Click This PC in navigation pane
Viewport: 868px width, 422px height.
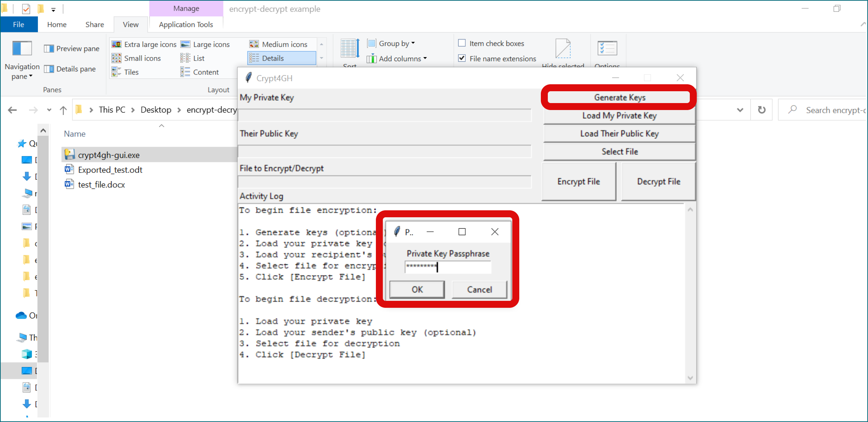tap(27, 337)
